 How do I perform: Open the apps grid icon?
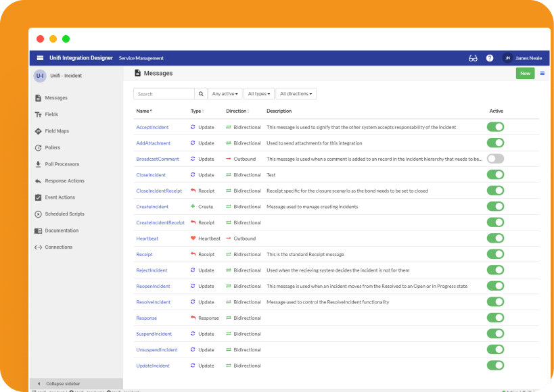40,58
